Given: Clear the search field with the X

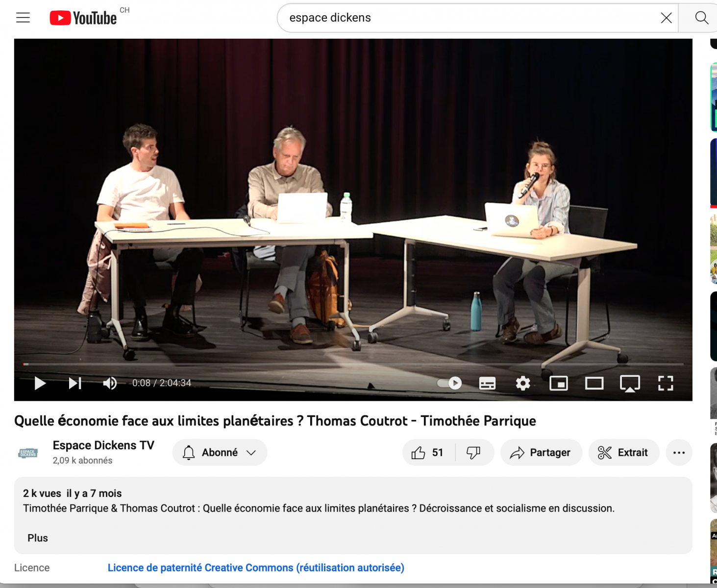Looking at the screenshot, I should pos(666,18).
